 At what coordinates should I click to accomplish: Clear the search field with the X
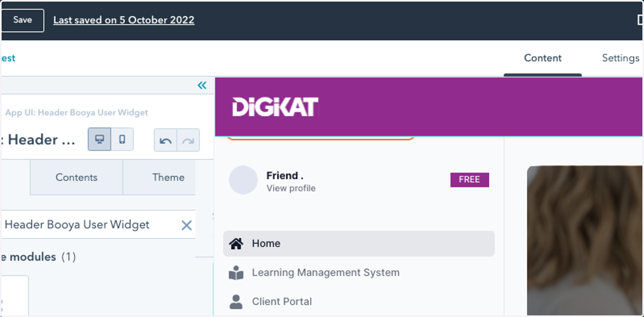click(x=186, y=225)
